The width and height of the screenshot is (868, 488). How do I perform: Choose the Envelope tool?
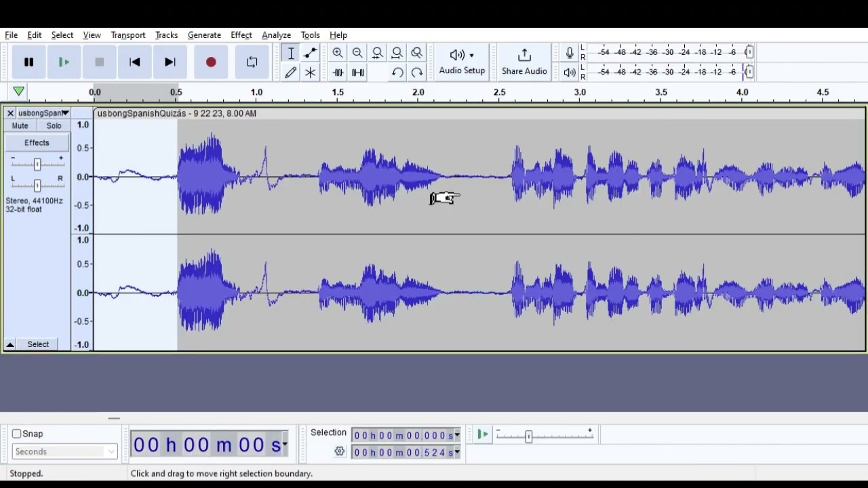pyautogui.click(x=311, y=53)
